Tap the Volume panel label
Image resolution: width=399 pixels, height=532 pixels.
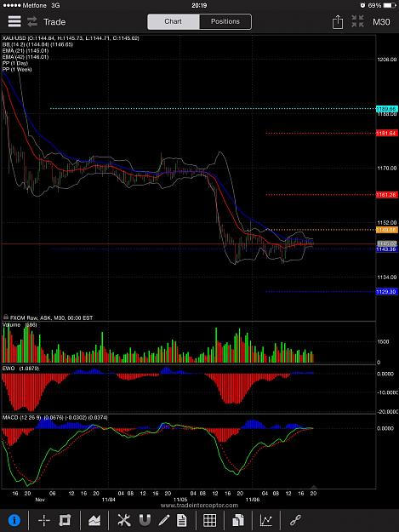pyautogui.click(x=20, y=324)
